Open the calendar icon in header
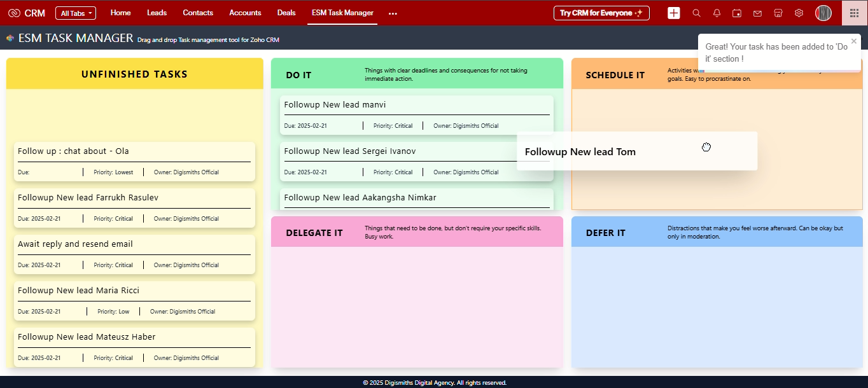 pos(737,13)
